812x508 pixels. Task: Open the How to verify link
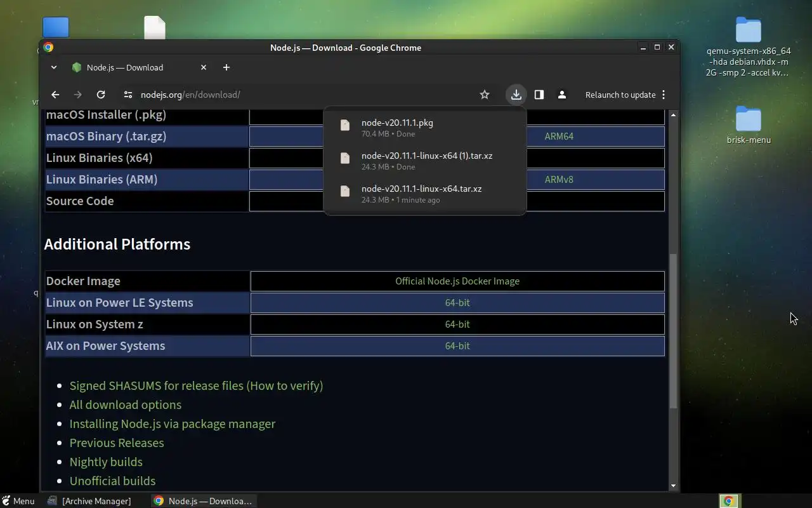point(285,385)
